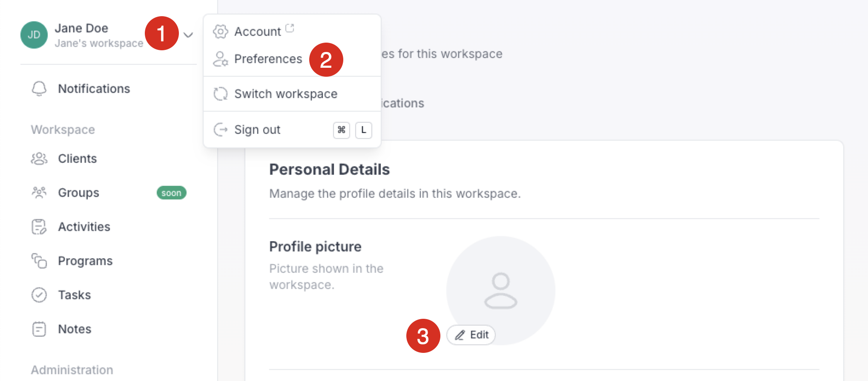Click the Notes notepad icon
Screen dimensions: 868x381
(x=39, y=329)
